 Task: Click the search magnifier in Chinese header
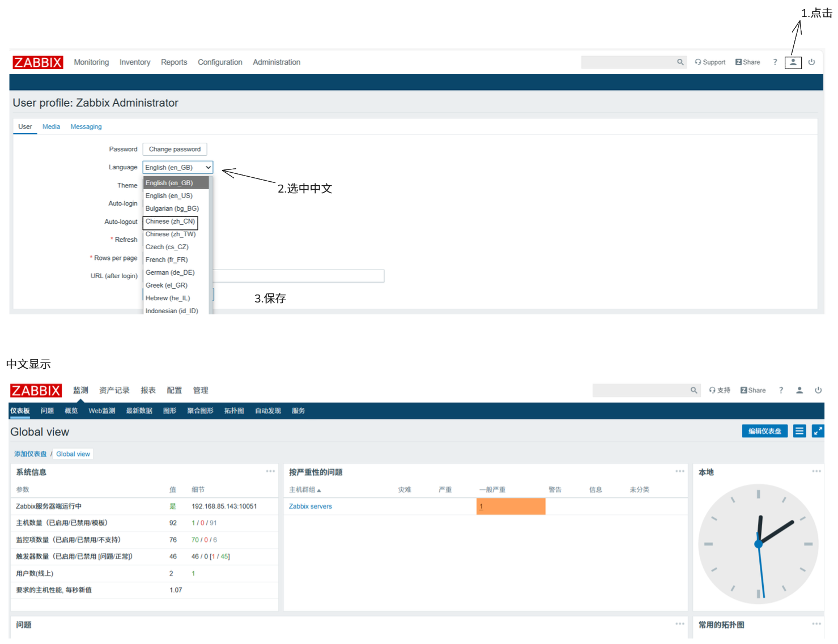[x=694, y=390]
